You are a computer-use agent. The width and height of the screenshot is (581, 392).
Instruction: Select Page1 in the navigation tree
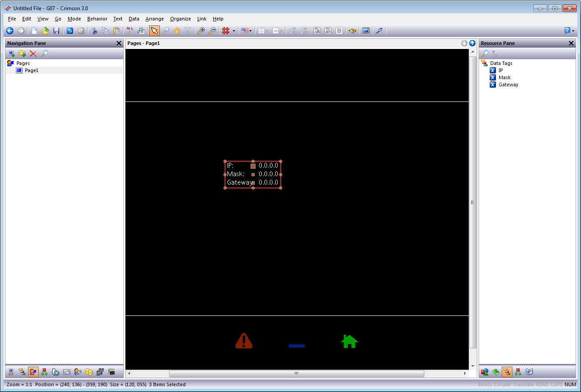(x=32, y=70)
